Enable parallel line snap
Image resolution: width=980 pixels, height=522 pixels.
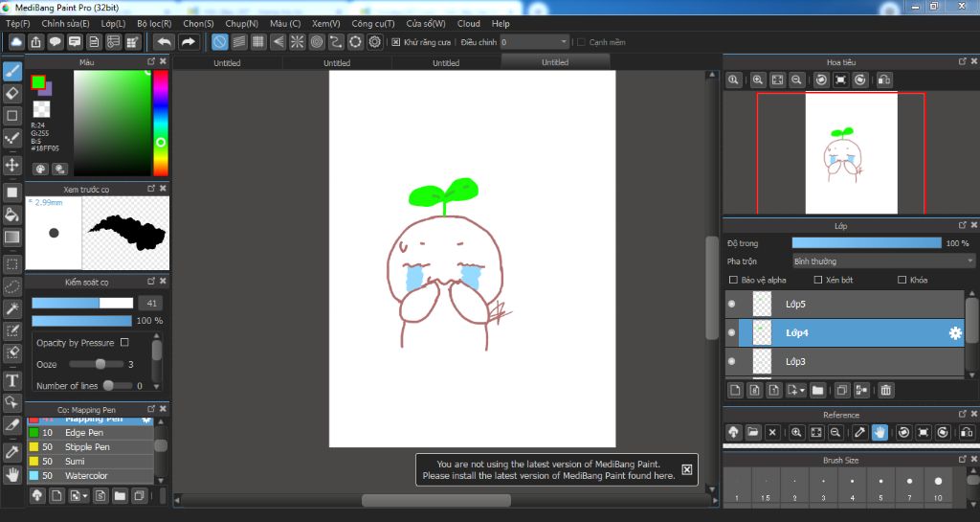238,42
